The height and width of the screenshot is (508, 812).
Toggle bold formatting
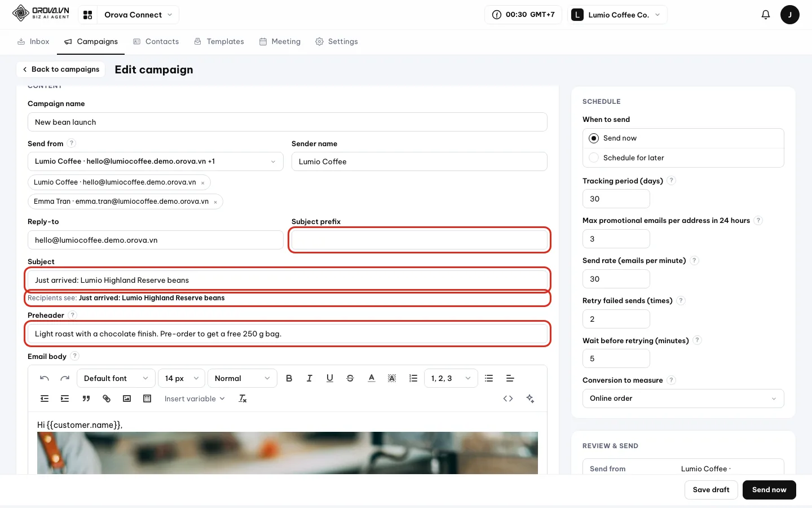[x=289, y=378]
